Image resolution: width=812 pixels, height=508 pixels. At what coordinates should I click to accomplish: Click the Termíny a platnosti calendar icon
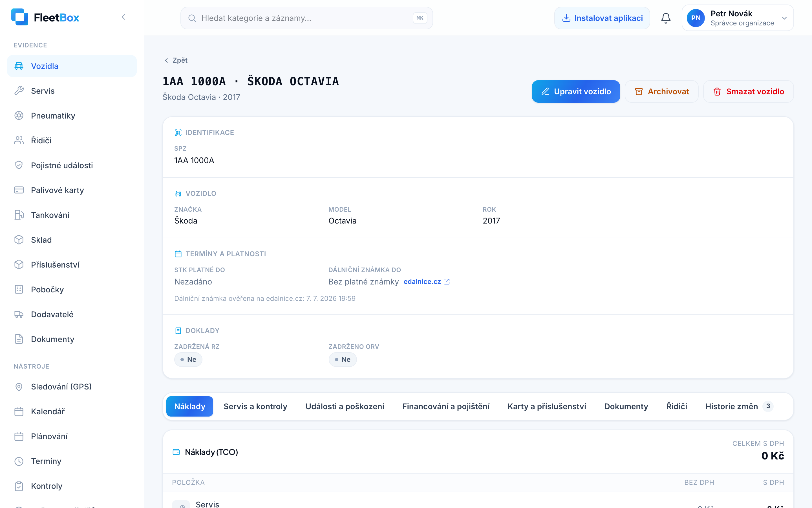178,254
